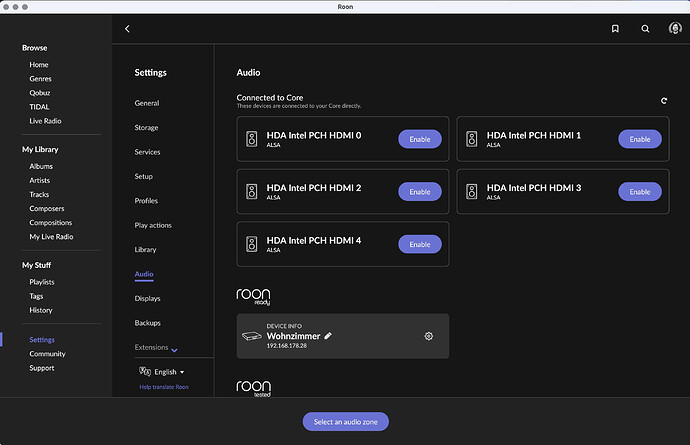Viewport: 690px width, 445px height.
Task: Open Qobuz in the sidebar
Action: pos(40,93)
